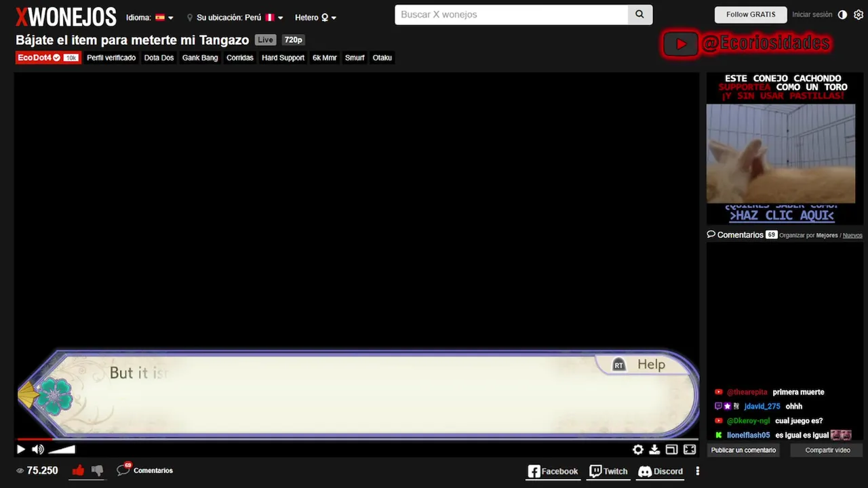
Task: Click the rabbit ad video thumbnail
Action: (781, 153)
